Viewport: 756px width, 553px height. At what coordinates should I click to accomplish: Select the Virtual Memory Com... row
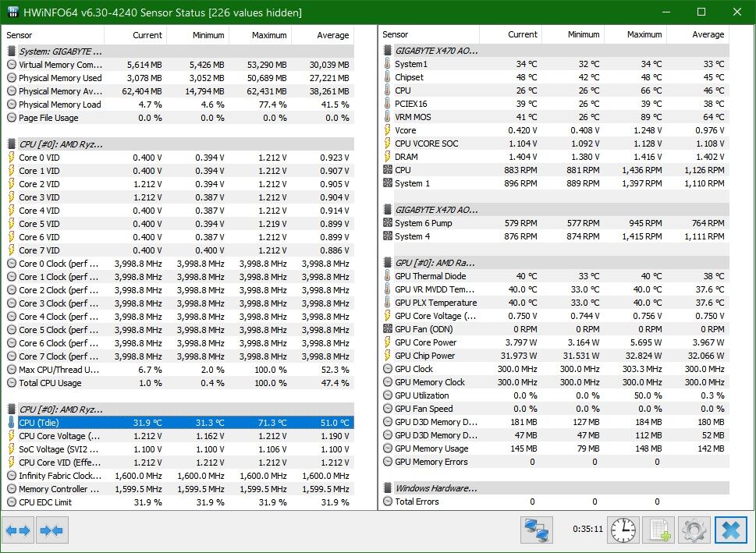pos(180,65)
